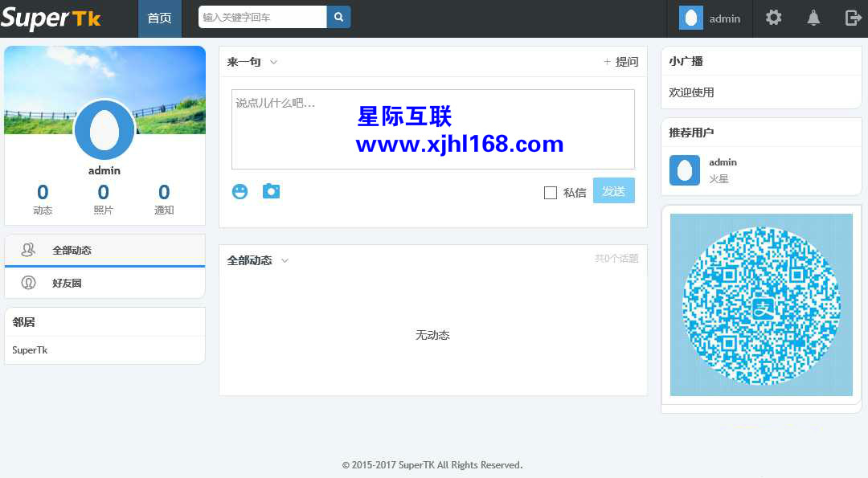The height and width of the screenshot is (478, 868).
Task: Expand the 来一句 dropdown
Action: pyautogui.click(x=272, y=61)
